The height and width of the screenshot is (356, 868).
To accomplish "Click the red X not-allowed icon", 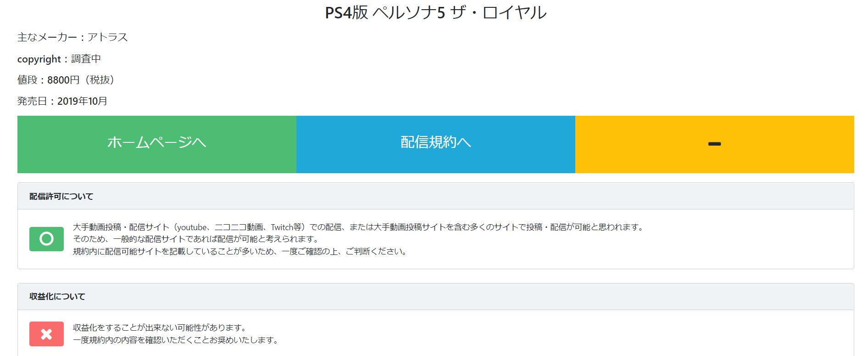I will click(46, 334).
